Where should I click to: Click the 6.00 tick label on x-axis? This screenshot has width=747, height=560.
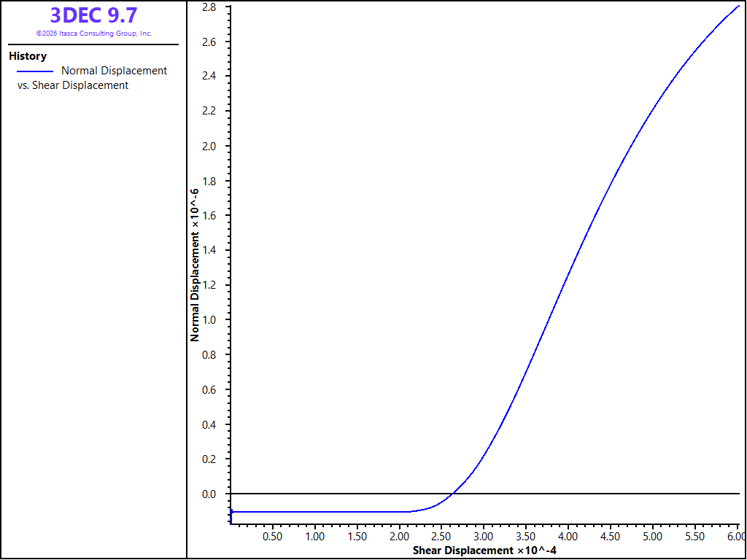tap(736, 536)
